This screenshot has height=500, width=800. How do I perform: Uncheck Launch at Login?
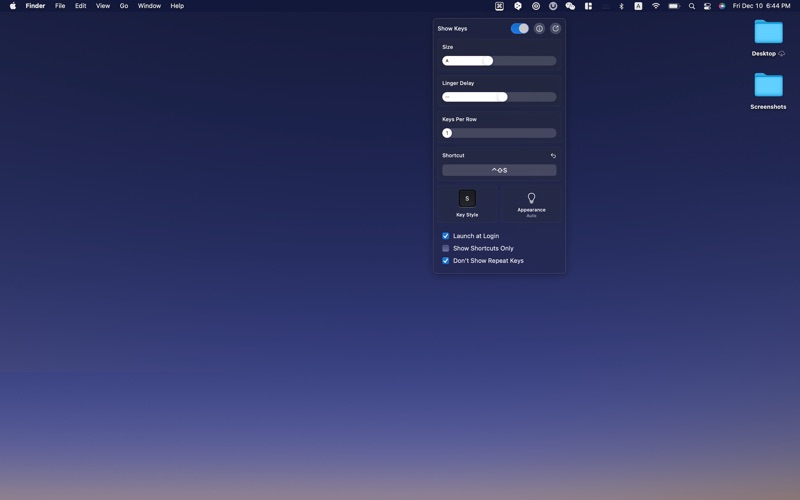[x=446, y=236]
